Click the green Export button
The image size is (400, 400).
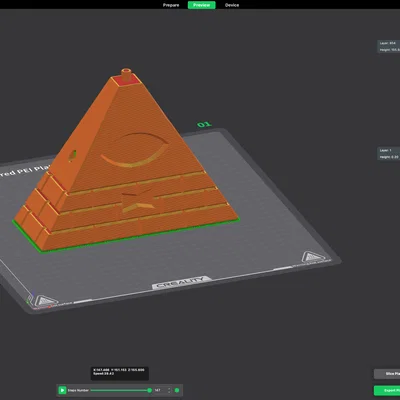coord(387,390)
